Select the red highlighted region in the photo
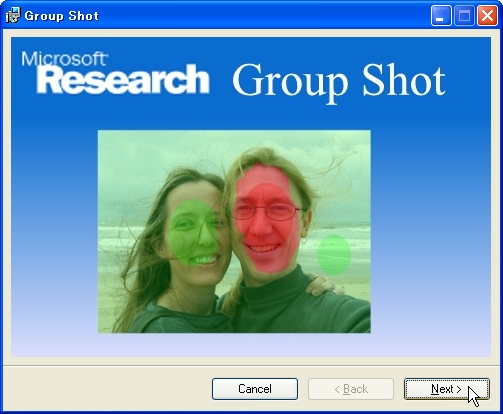The image size is (503, 414). (266, 218)
